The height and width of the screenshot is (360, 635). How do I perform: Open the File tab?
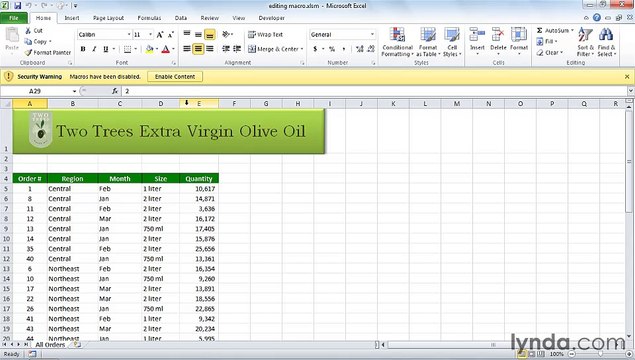14,18
